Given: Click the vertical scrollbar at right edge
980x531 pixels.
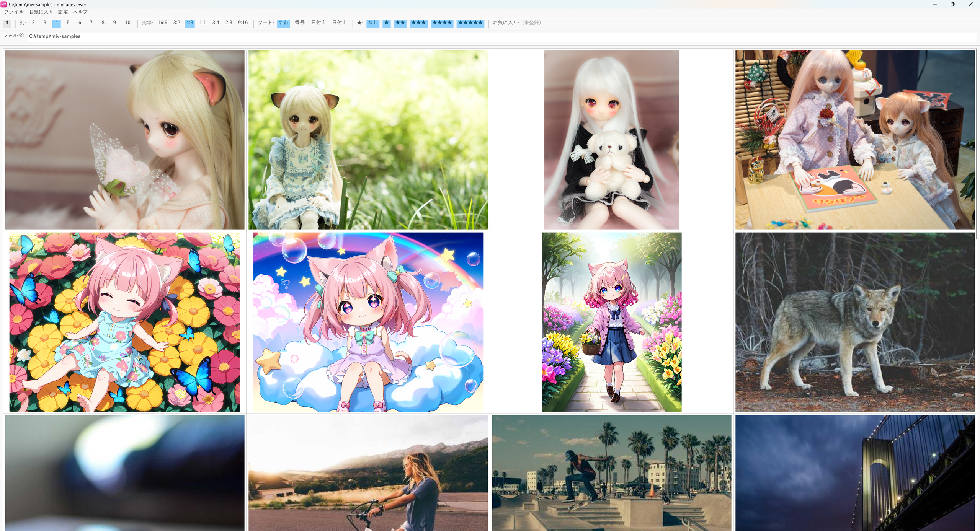Looking at the screenshot, I should point(977,145).
